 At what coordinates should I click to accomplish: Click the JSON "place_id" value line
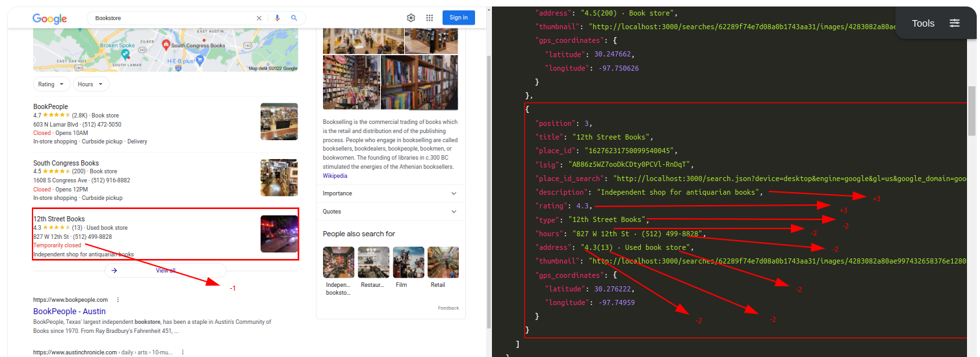[x=607, y=151]
